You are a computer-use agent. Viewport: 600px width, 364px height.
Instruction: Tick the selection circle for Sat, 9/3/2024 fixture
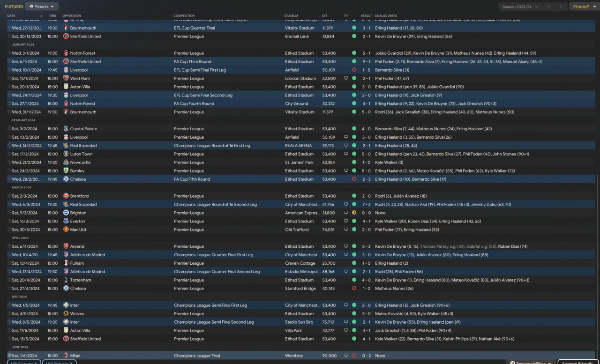(9, 213)
